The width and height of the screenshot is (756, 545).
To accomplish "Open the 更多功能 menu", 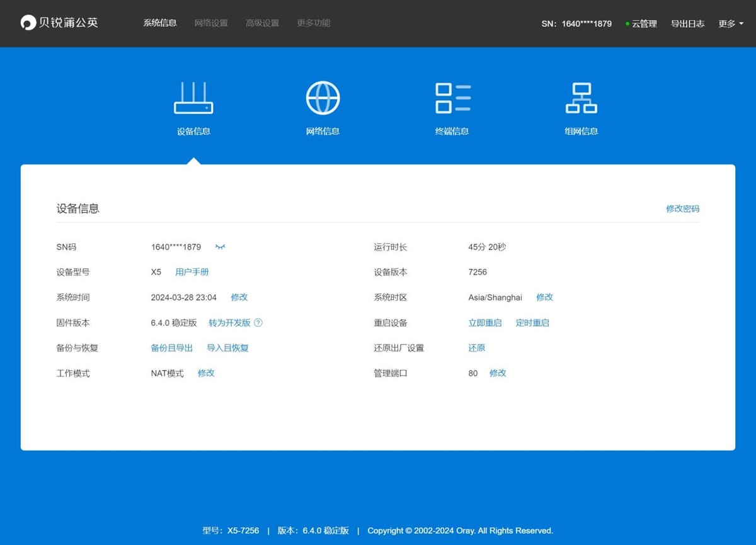I will pos(312,23).
